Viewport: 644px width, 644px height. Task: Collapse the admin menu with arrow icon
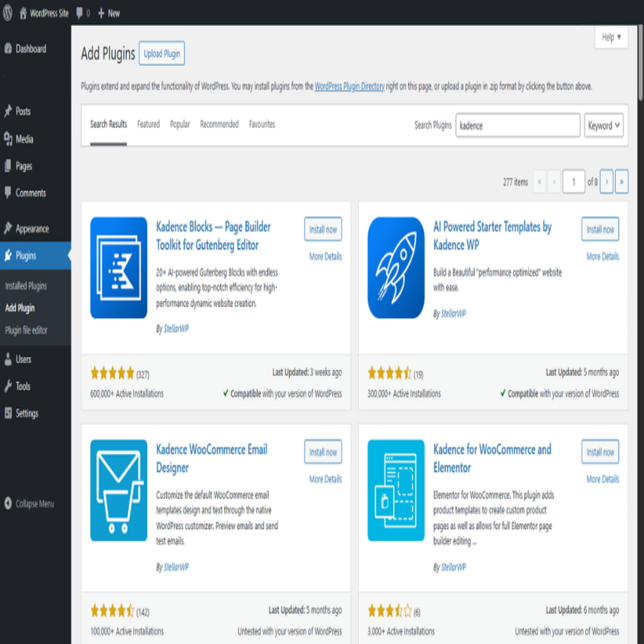point(8,504)
